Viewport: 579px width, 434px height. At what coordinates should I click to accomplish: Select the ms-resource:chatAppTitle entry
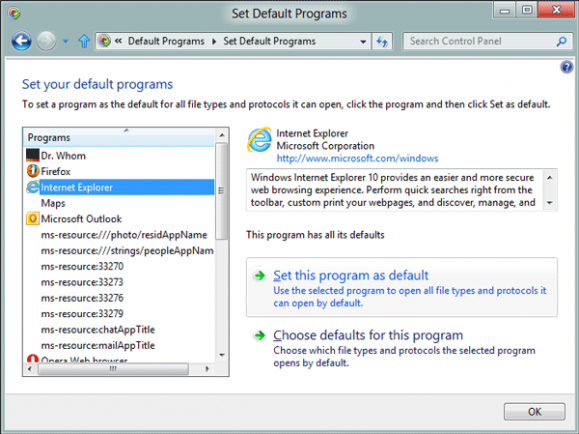(x=98, y=329)
